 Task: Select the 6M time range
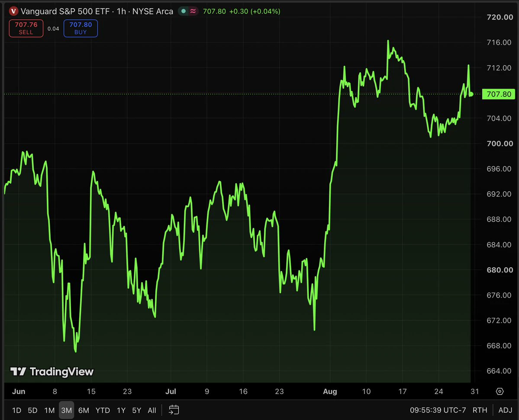pyautogui.click(x=84, y=410)
